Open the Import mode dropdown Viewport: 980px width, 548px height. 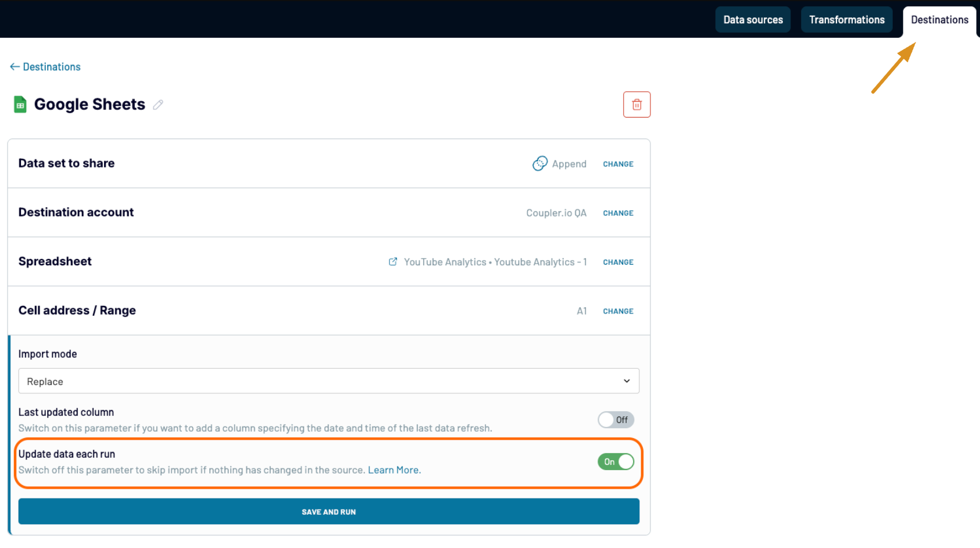tap(328, 381)
